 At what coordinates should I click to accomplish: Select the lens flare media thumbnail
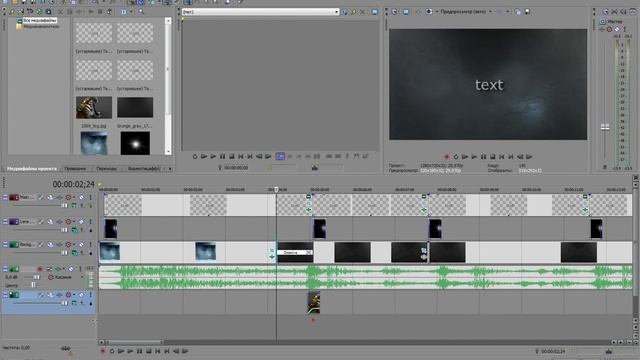pyautogui.click(x=135, y=143)
